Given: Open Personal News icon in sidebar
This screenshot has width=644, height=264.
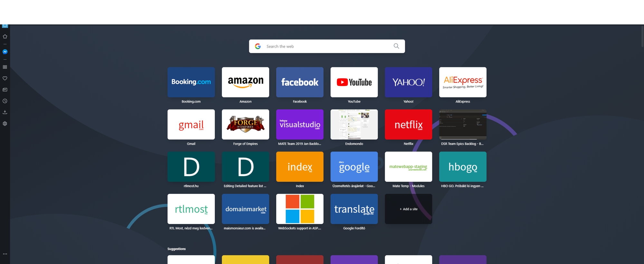Looking at the screenshot, I should (5, 90).
